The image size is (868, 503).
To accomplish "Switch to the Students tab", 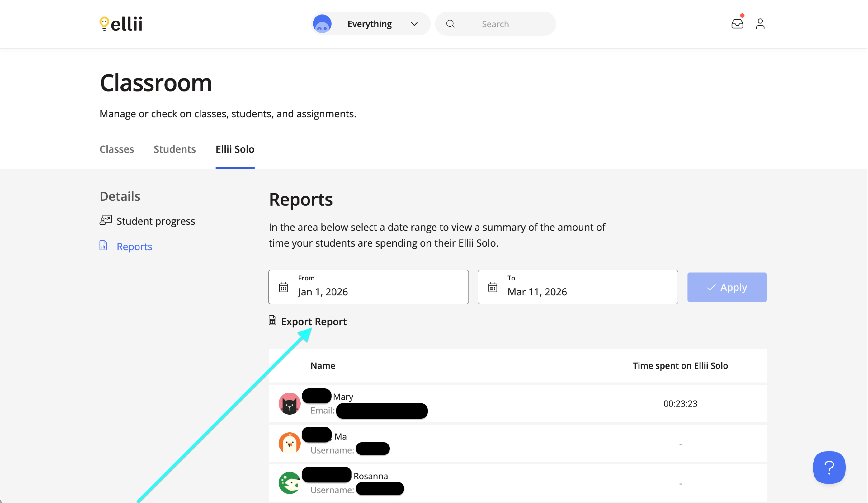I will tap(175, 149).
